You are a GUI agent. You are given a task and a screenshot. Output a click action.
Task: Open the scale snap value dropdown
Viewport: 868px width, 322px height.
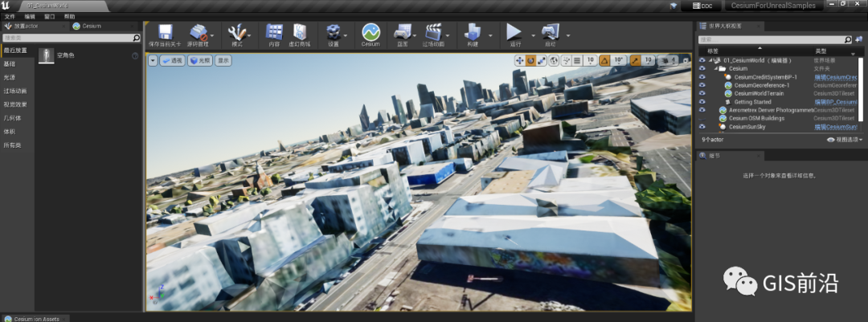[648, 61]
